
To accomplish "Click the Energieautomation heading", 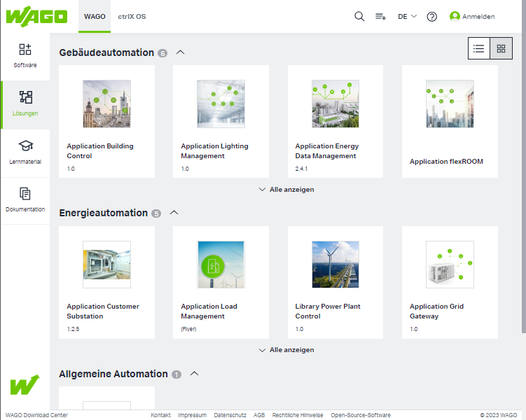I will click(x=104, y=213).
